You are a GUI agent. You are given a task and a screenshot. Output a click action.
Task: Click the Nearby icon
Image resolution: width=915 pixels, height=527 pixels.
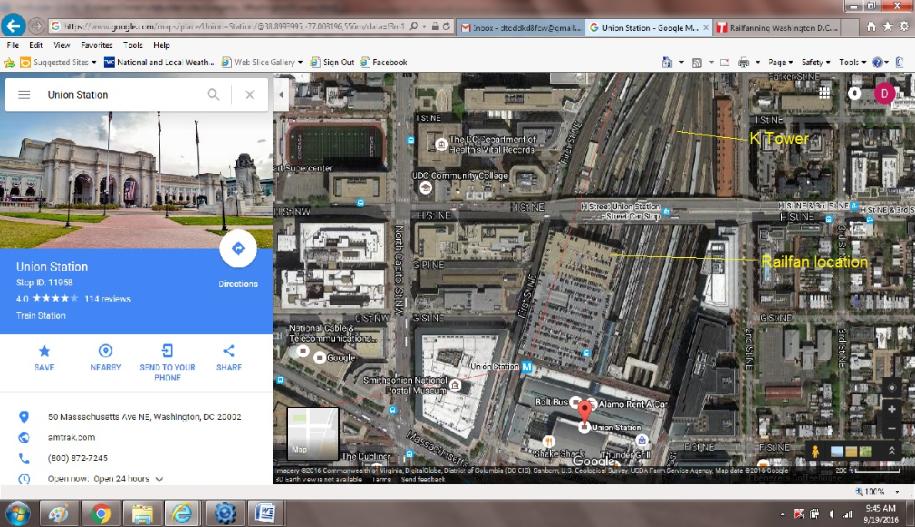(106, 351)
